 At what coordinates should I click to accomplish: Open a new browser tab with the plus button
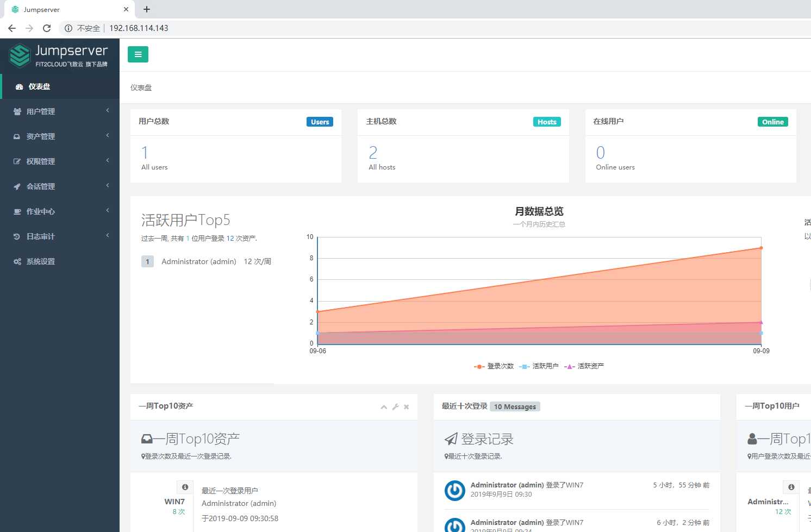(x=147, y=9)
